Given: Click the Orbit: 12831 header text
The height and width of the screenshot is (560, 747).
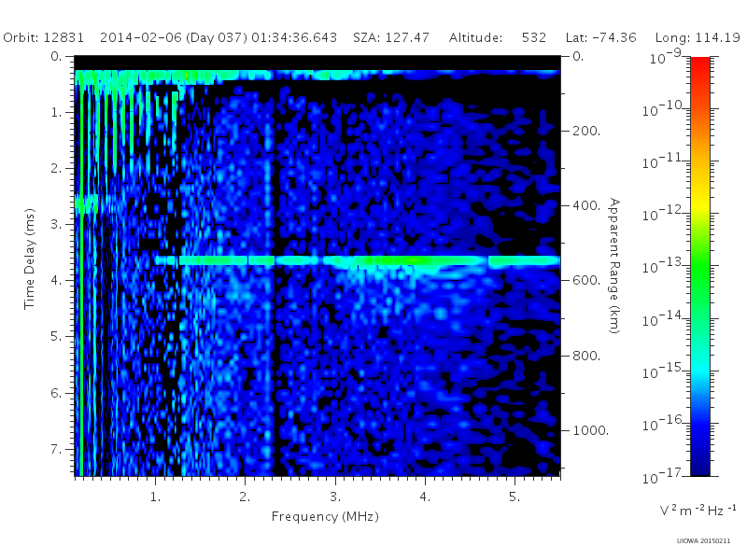Looking at the screenshot, I should [x=43, y=37].
